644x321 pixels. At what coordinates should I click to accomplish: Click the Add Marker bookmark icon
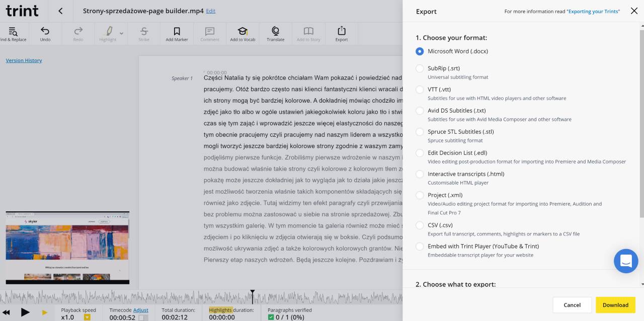(x=177, y=31)
